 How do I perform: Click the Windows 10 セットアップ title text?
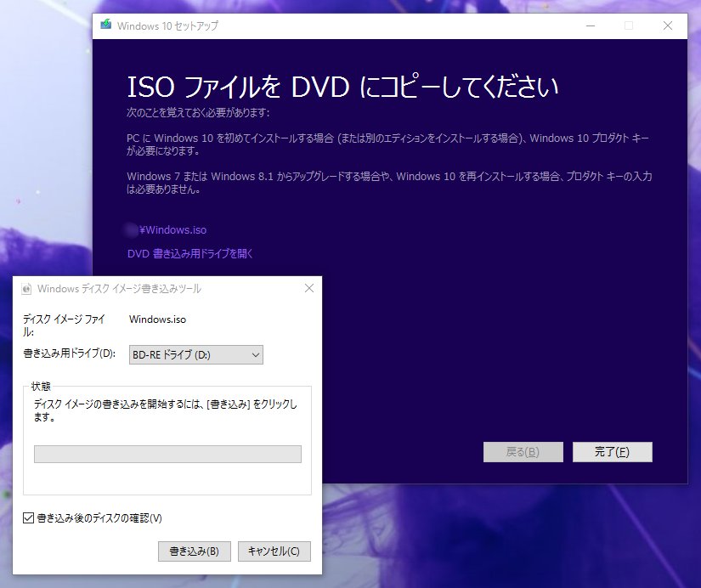pos(167,26)
